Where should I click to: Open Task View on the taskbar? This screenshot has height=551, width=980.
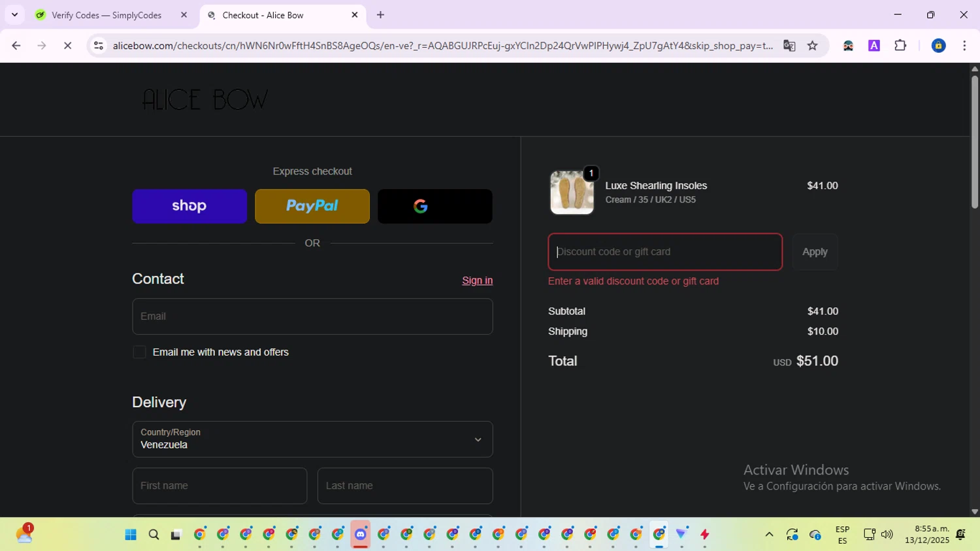(176, 535)
